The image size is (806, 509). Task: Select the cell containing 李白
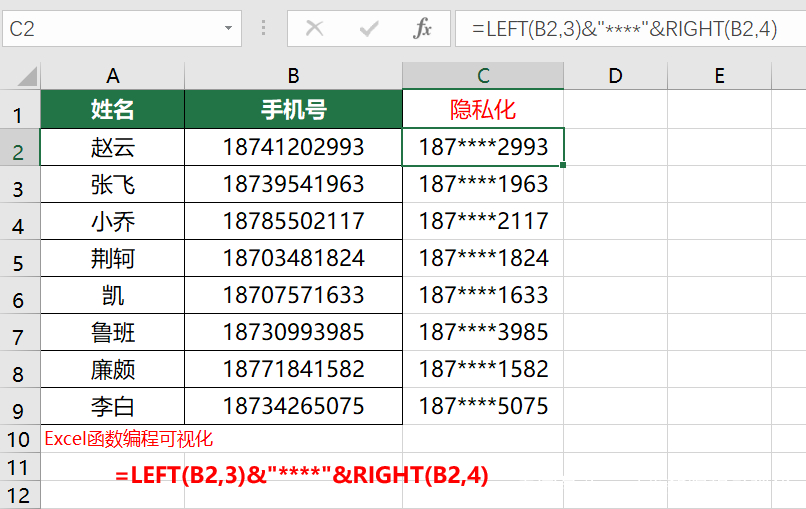113,406
